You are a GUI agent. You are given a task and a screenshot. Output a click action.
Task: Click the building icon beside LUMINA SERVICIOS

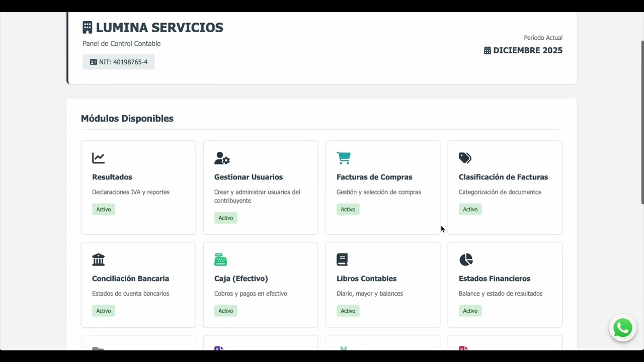click(x=88, y=27)
